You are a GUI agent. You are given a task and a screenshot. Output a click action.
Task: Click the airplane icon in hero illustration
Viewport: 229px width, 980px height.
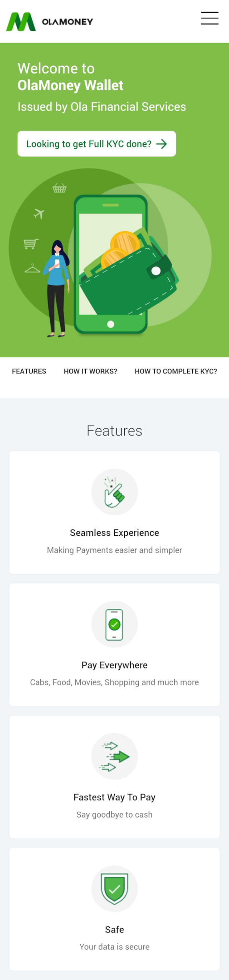coord(39,213)
